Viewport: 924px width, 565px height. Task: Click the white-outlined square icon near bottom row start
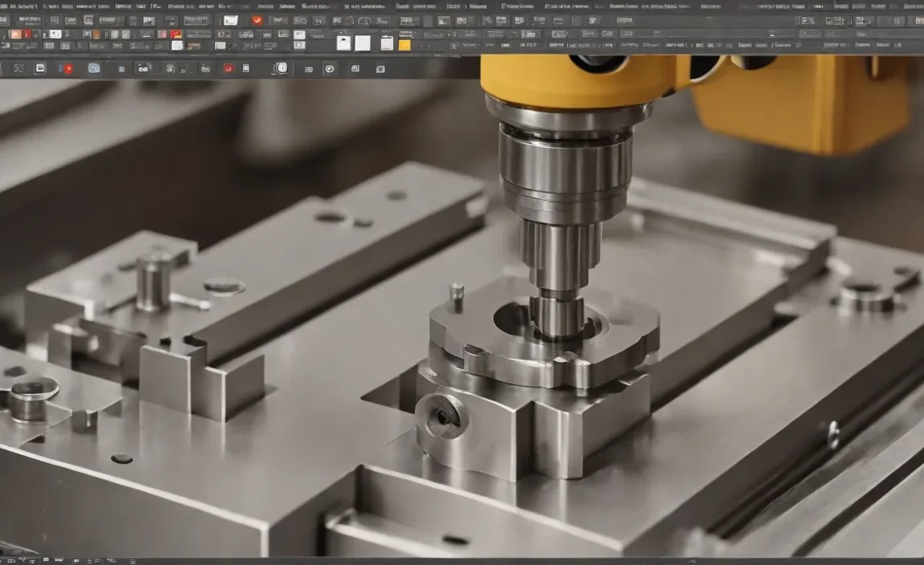[40, 68]
